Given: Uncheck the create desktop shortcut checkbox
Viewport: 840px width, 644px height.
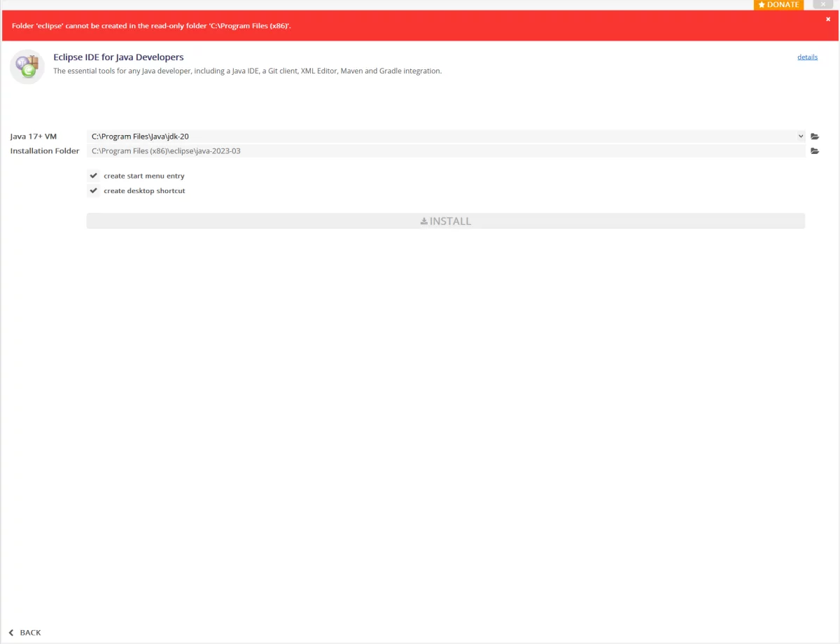Looking at the screenshot, I should click(94, 190).
